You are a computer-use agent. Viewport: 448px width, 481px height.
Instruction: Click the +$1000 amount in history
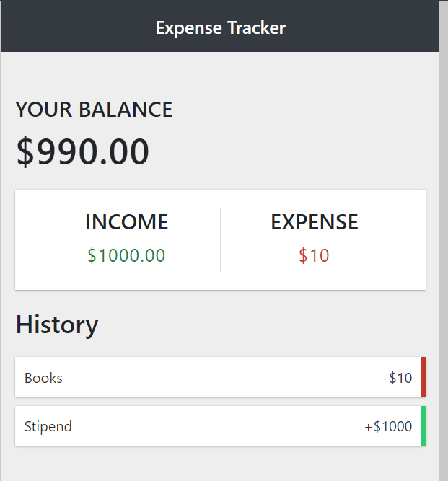(388, 426)
